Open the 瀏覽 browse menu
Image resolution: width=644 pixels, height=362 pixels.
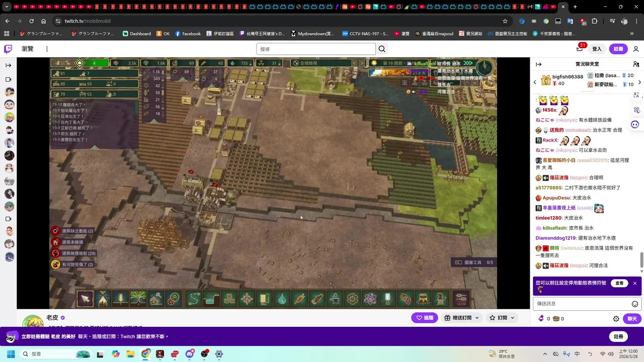pyautogui.click(x=27, y=49)
